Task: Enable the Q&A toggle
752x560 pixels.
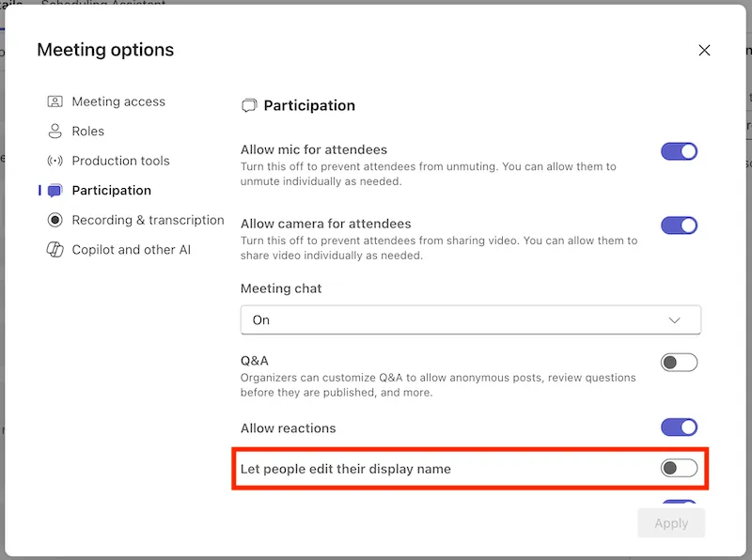Action: pyautogui.click(x=680, y=363)
